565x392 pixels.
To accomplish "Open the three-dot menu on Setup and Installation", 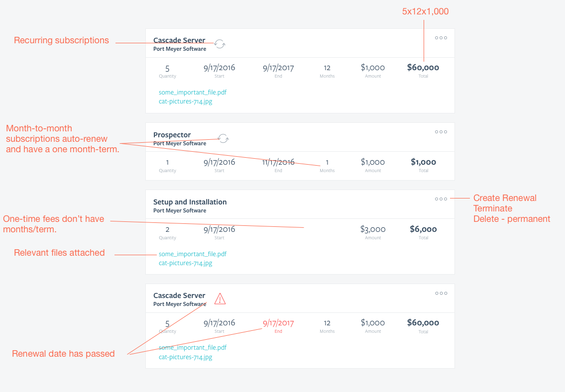I will click(x=440, y=198).
